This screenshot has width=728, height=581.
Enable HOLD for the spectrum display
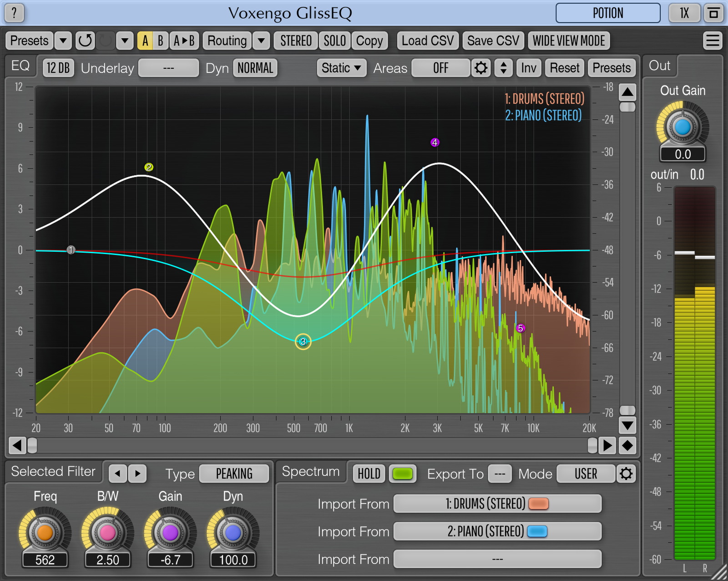pyautogui.click(x=369, y=474)
